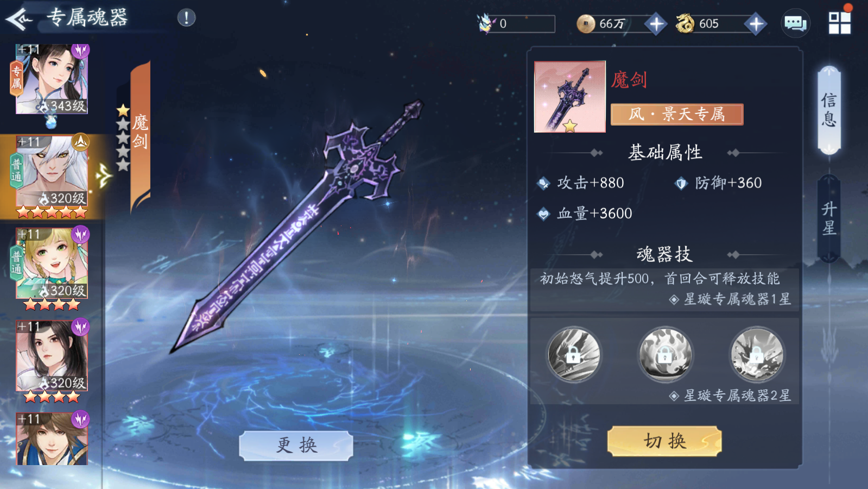Tap the first locked soul skill icon
This screenshot has width=868, height=489.
pyautogui.click(x=573, y=355)
